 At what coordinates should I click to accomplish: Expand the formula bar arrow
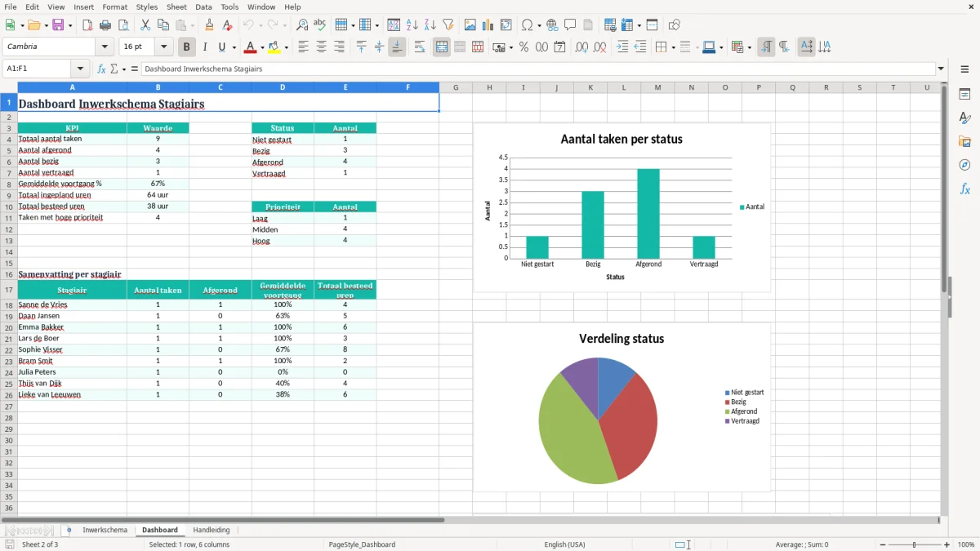coord(941,69)
